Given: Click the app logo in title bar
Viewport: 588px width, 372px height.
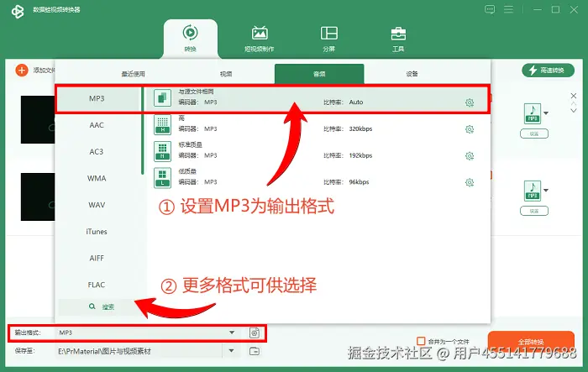Looking at the screenshot, I should (x=18, y=11).
